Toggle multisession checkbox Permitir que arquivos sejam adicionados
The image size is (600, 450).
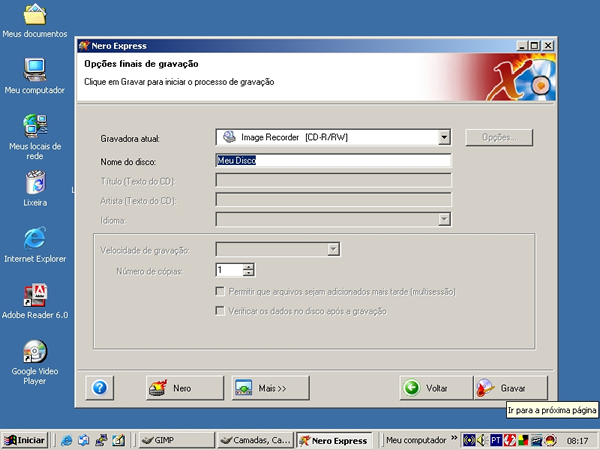(x=220, y=292)
